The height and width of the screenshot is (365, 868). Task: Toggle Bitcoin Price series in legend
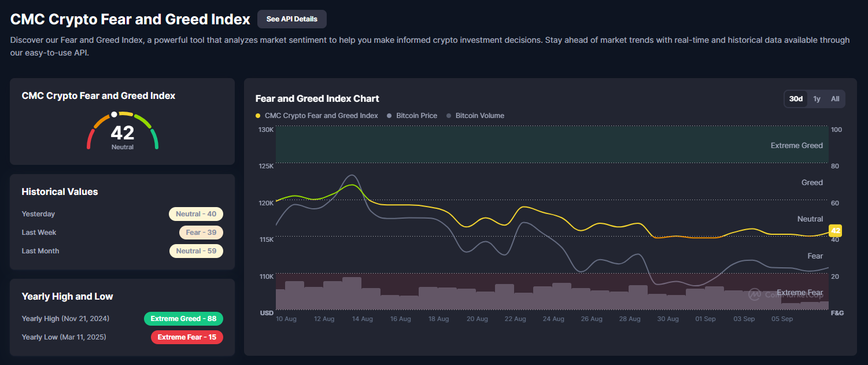[x=416, y=116]
